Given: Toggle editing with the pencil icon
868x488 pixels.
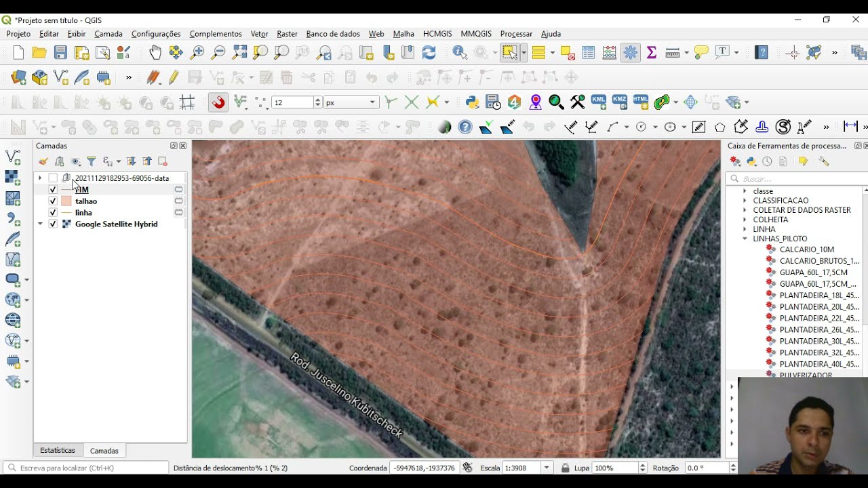Looking at the screenshot, I should 174,77.
